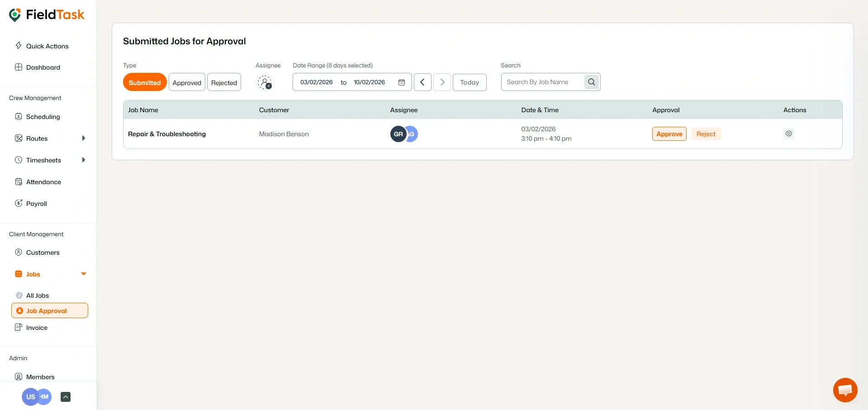Click the Dashboard grid icon
The height and width of the screenshot is (410, 868).
click(x=19, y=67)
